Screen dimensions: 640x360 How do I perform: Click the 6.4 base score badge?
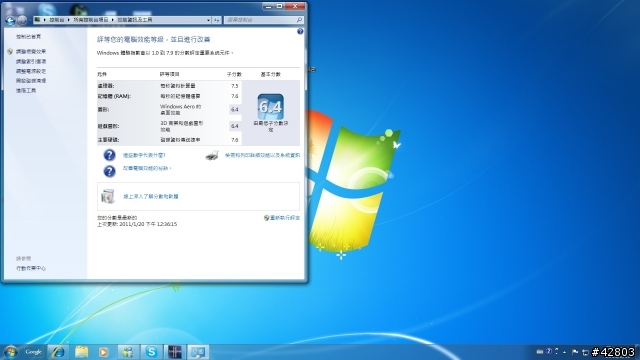271,107
